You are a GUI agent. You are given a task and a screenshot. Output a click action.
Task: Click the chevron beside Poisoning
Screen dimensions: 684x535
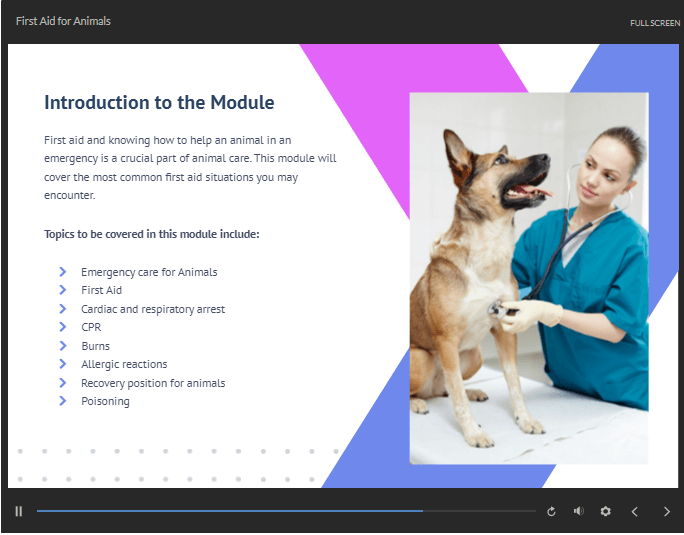63,401
